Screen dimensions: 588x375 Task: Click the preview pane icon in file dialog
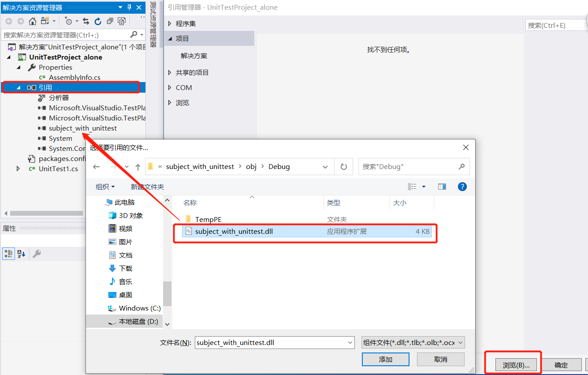click(x=442, y=187)
